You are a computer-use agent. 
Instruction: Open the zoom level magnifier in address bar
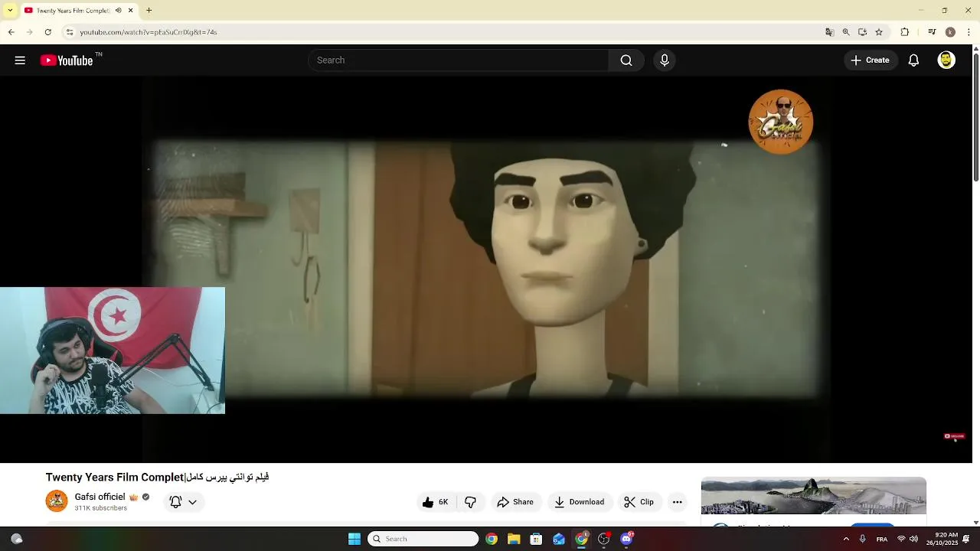click(846, 32)
